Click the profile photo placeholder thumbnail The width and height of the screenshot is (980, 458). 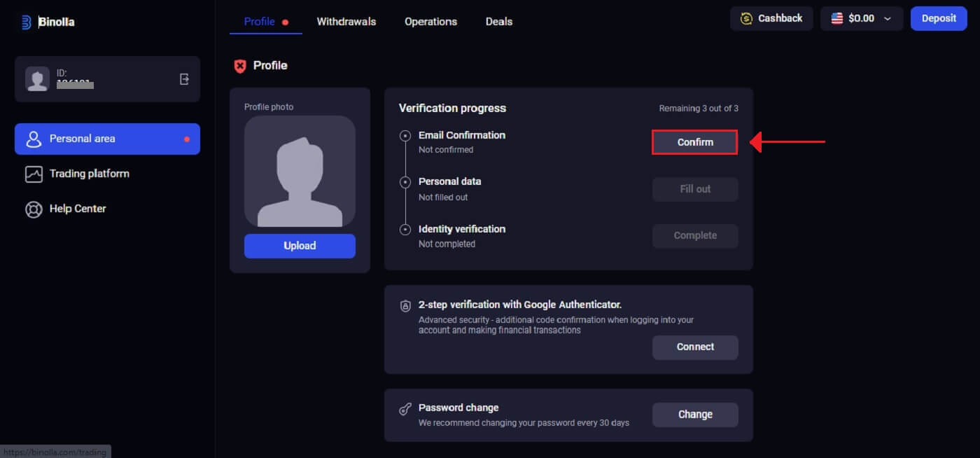[300, 172]
